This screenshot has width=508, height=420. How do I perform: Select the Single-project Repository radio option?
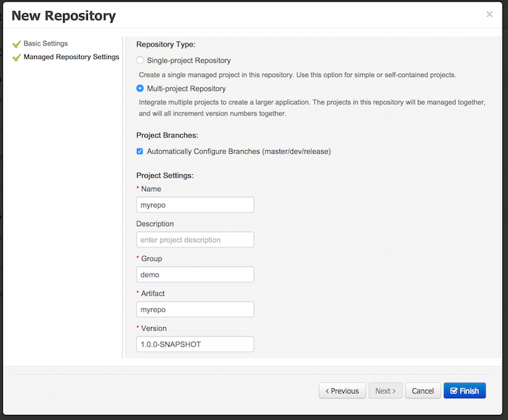140,61
